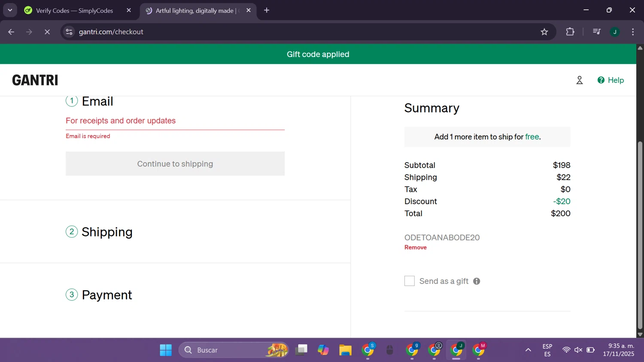Open Task View in taskbar
Screen dimensions: 644x362
pyautogui.click(x=301, y=350)
